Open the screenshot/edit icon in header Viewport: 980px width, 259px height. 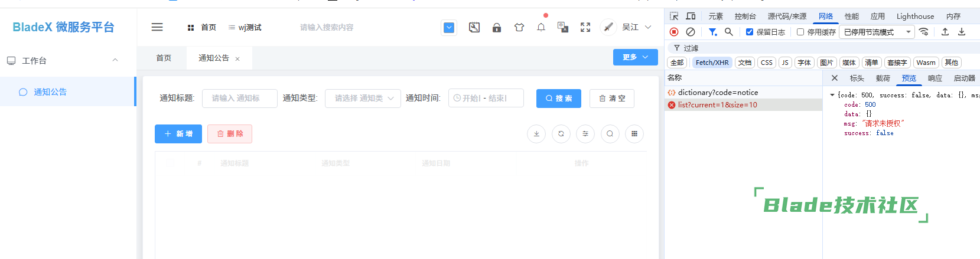click(474, 27)
